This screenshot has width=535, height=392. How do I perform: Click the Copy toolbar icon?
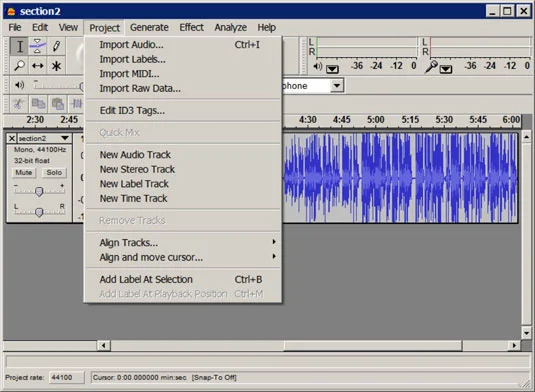pos(38,103)
